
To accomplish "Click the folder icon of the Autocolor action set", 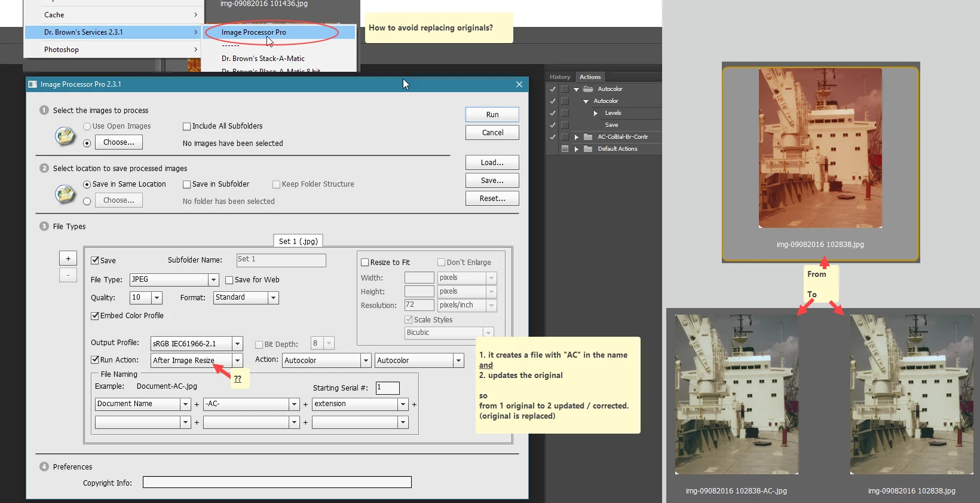I will 588,89.
